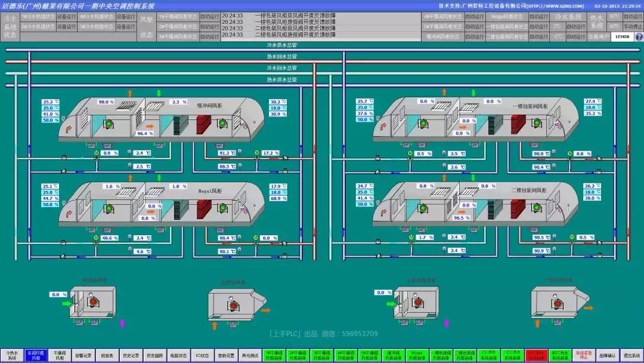
Task: Click the red fan in bottom-left exhaust unit
Action: [93, 303]
